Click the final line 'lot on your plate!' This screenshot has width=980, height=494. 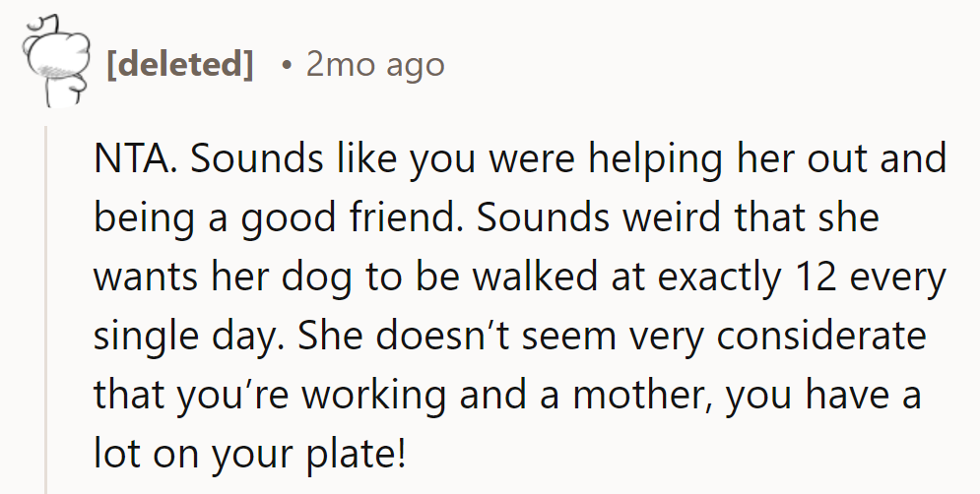click(249, 456)
